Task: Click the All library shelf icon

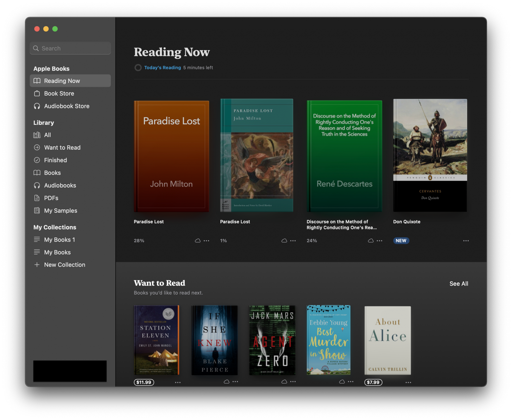Action: tap(37, 135)
